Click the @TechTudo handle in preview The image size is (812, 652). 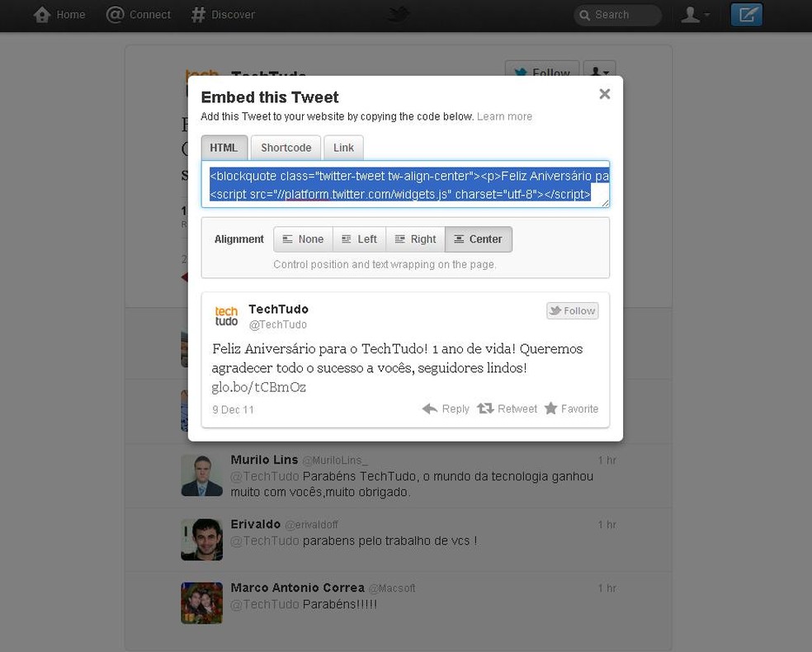pyautogui.click(x=278, y=324)
